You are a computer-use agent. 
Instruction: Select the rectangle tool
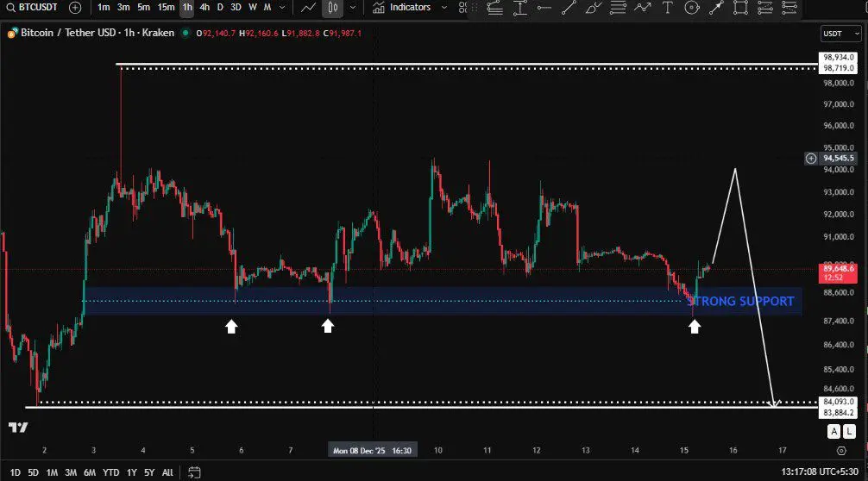(740, 8)
